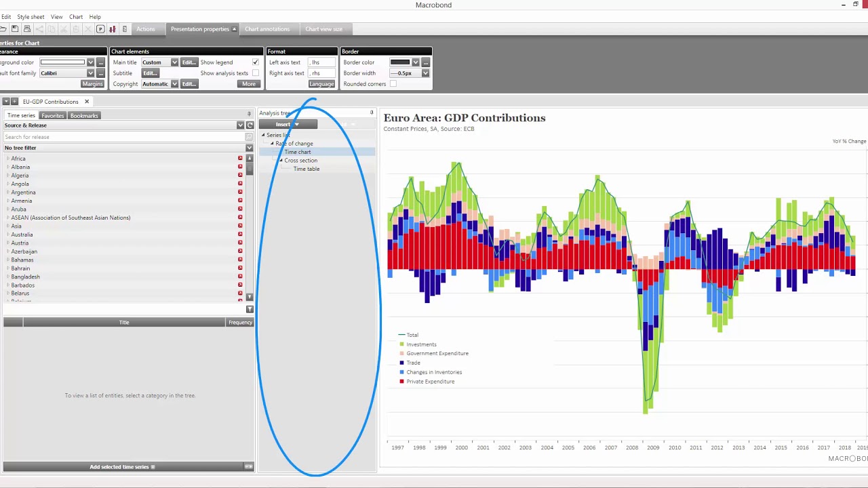Open the View menu
The image size is (868, 488).
coord(56,17)
